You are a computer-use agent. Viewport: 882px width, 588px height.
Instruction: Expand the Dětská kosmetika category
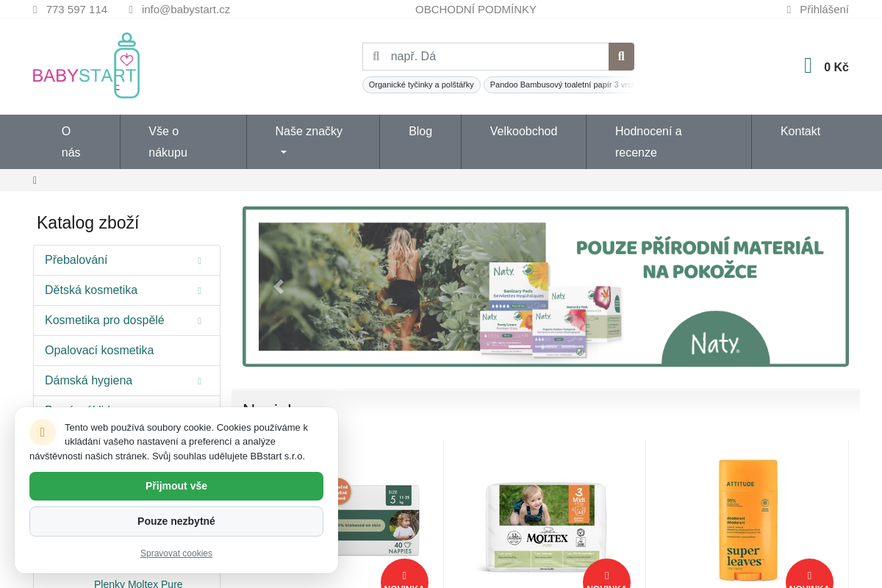[x=199, y=290]
